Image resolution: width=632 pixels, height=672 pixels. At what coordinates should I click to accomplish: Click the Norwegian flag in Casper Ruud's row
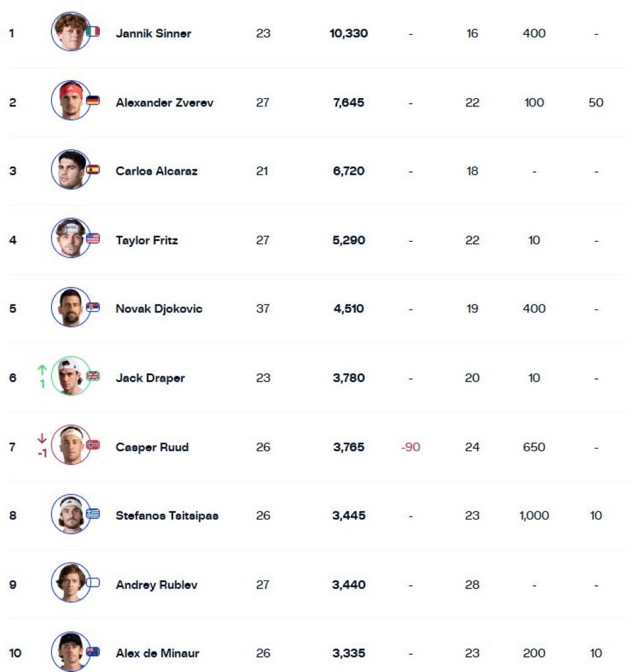[x=93, y=445]
